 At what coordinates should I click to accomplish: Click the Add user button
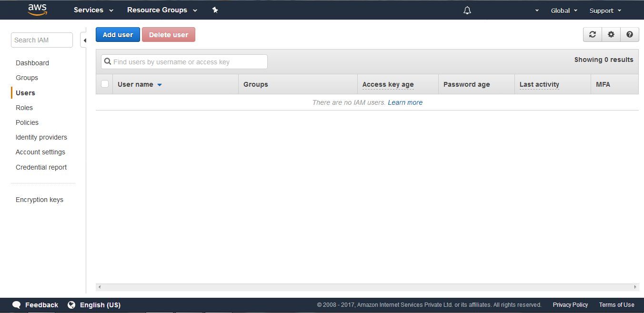[118, 34]
